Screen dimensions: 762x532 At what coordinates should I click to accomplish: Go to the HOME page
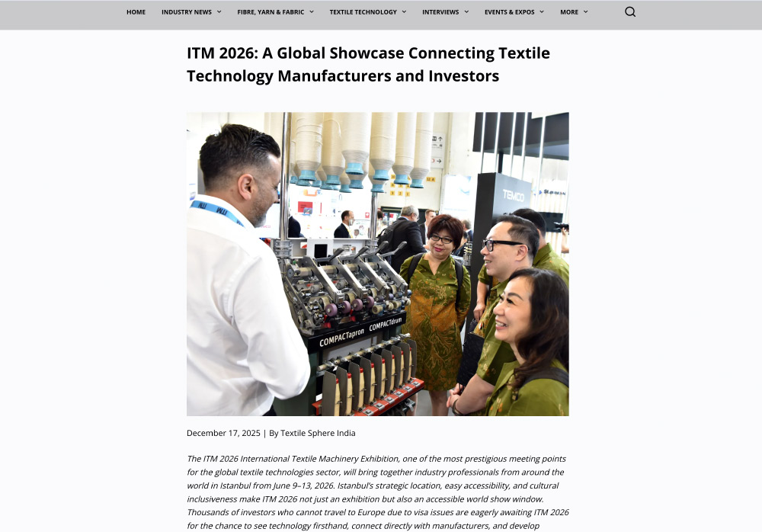(136, 12)
